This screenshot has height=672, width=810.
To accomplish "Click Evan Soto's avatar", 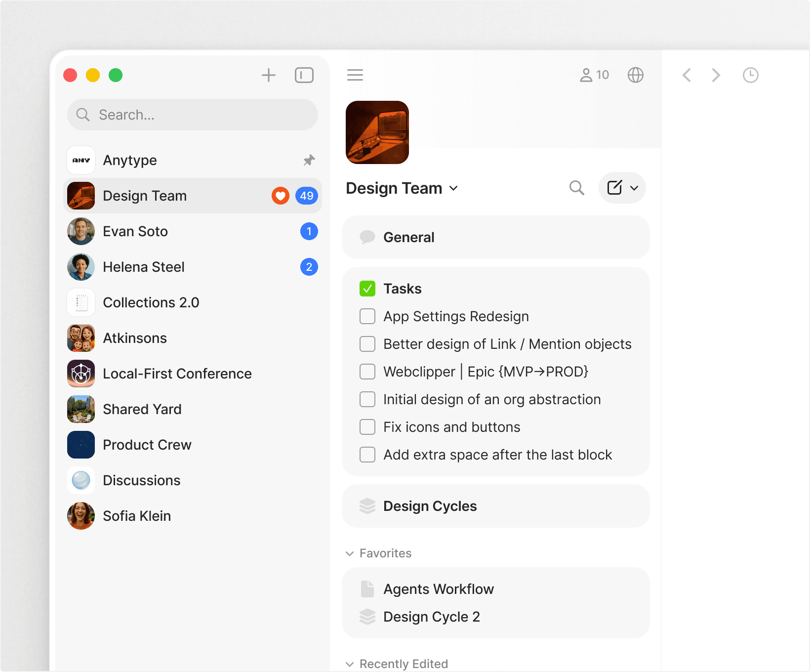I will pyautogui.click(x=81, y=231).
